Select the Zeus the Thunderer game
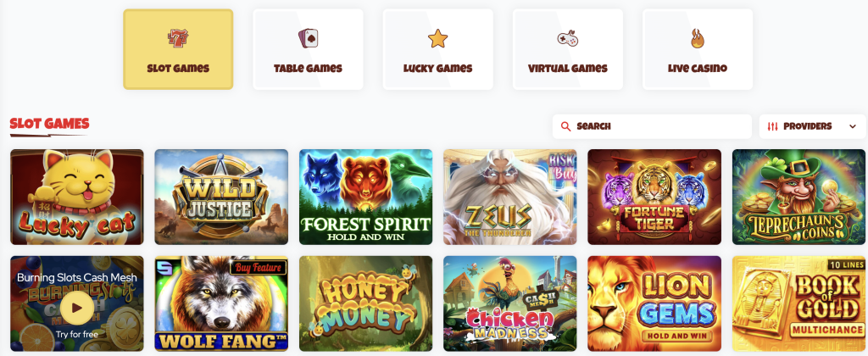This screenshot has height=356, width=868. point(509,197)
